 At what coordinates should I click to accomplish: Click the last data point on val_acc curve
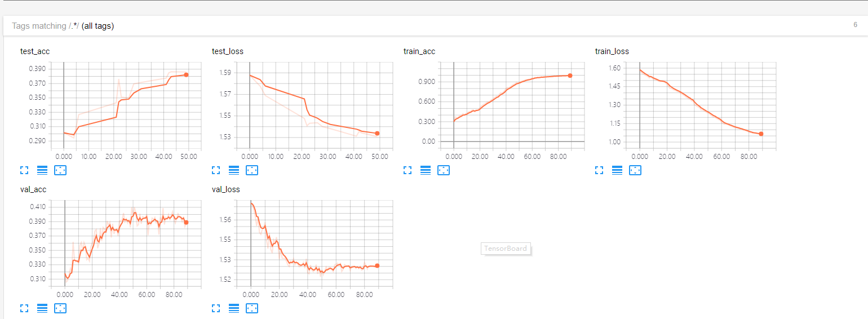tap(186, 222)
